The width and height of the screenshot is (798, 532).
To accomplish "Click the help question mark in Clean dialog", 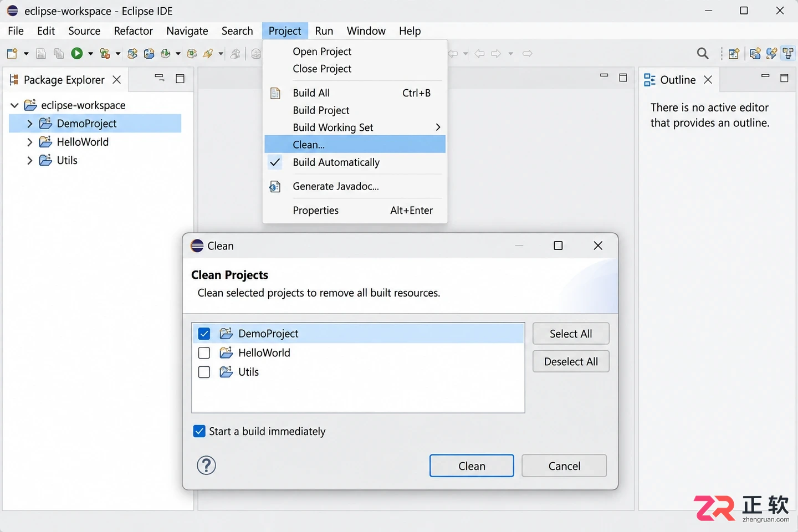I will [x=206, y=465].
